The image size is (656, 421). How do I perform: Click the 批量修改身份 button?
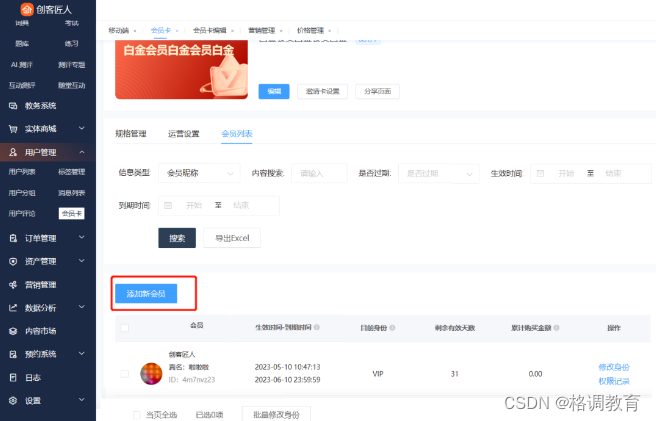(276, 414)
